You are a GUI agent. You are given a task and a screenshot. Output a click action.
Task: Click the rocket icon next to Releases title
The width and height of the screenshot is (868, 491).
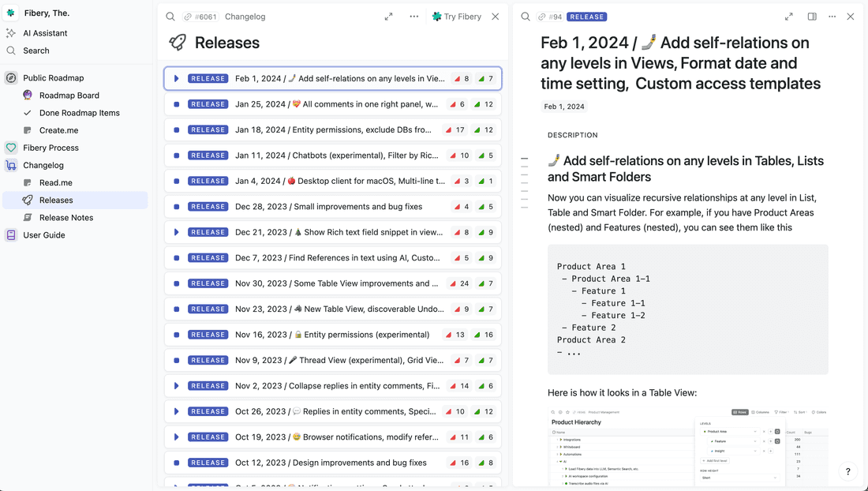[175, 43]
